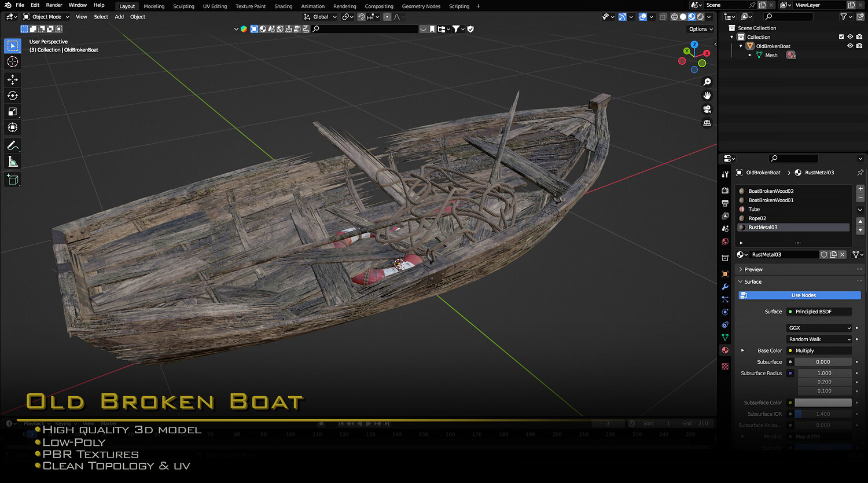
Task: Open the Object properties tab
Action: tap(725, 274)
